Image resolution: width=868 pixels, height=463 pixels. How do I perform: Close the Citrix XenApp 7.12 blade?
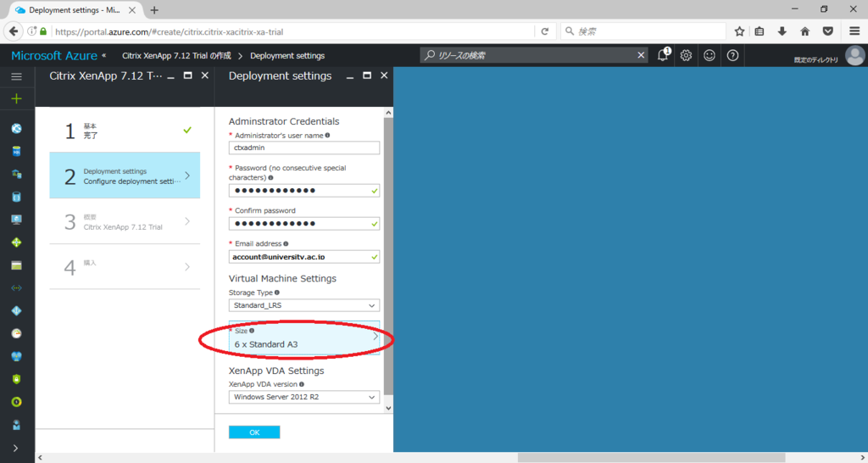point(205,75)
